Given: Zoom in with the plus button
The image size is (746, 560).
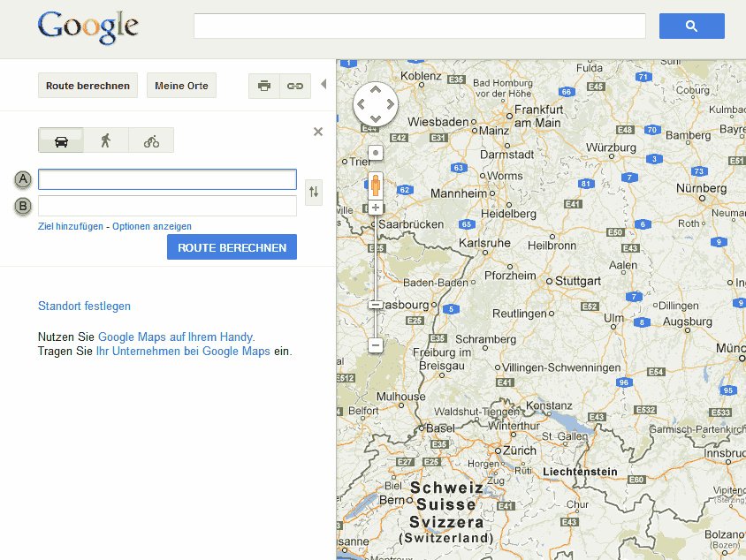Looking at the screenshot, I should pos(376,208).
